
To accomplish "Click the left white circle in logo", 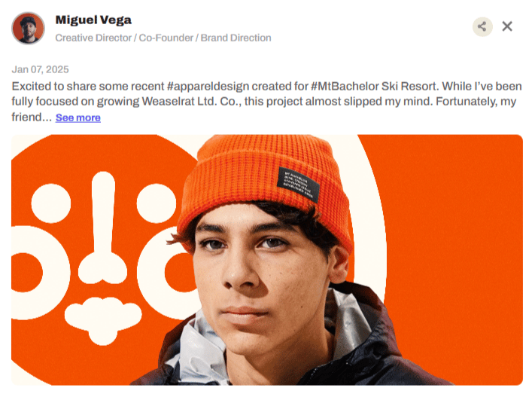I will click(x=51, y=203).
